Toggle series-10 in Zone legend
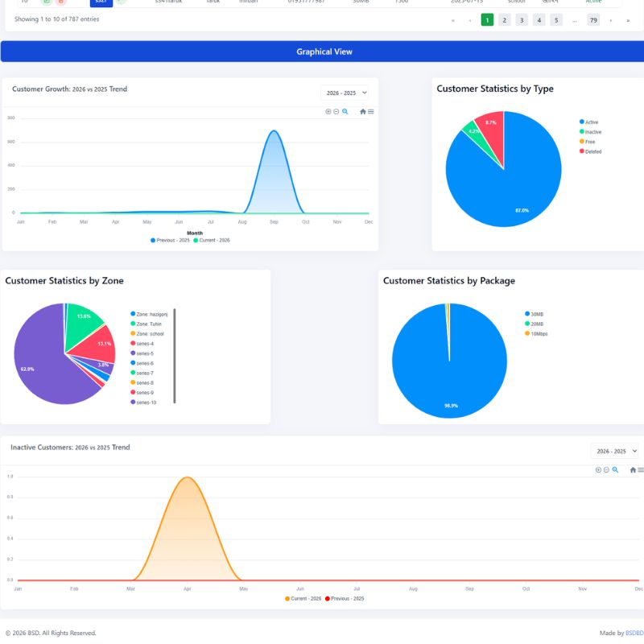This screenshot has height=644, width=644. click(143, 403)
